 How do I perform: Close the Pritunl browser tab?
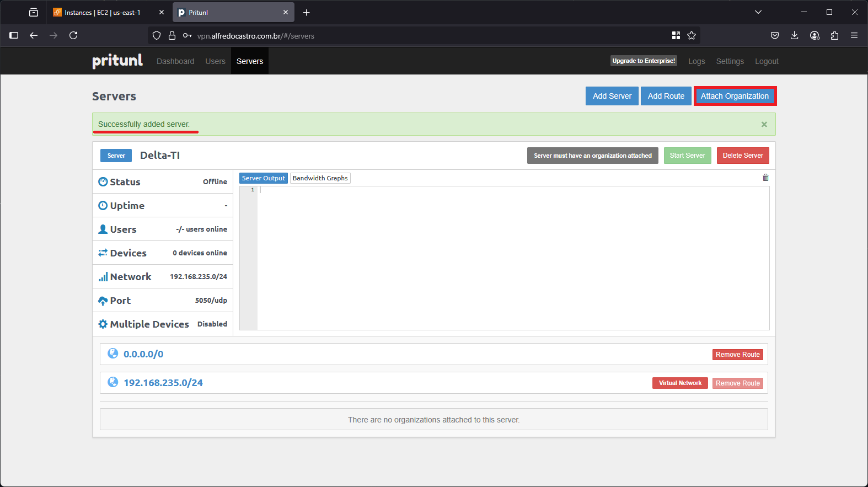(x=286, y=12)
